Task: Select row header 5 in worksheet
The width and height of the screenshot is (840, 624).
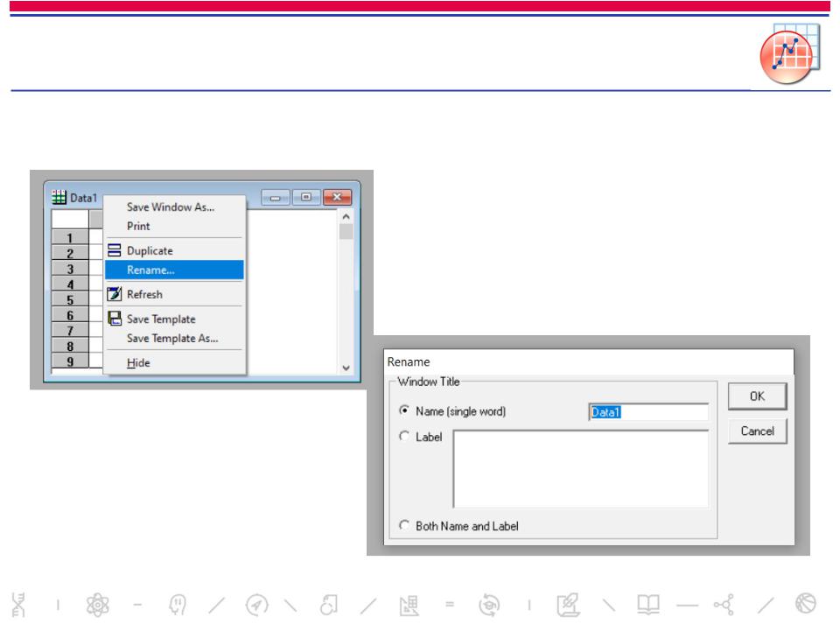Action: pyautogui.click(x=70, y=299)
